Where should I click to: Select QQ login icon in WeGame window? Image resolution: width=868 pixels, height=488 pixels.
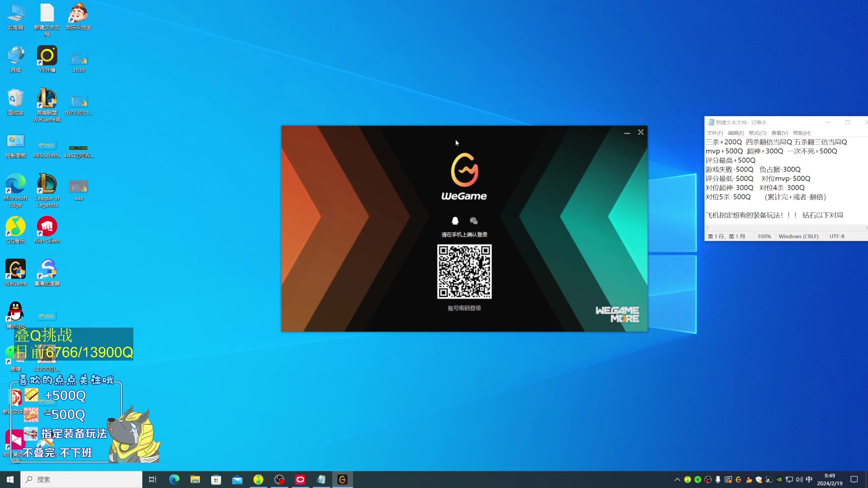[455, 221]
